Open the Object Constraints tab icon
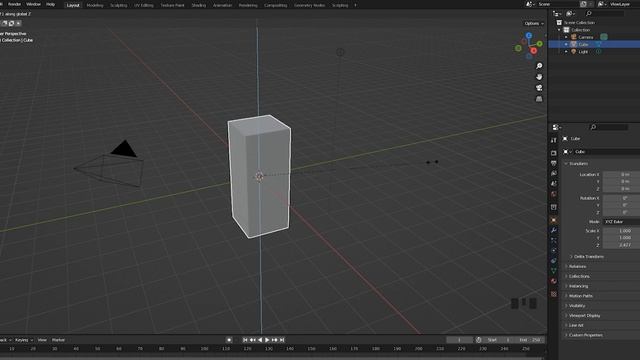This screenshot has height=360, width=640. pyautogui.click(x=553, y=261)
